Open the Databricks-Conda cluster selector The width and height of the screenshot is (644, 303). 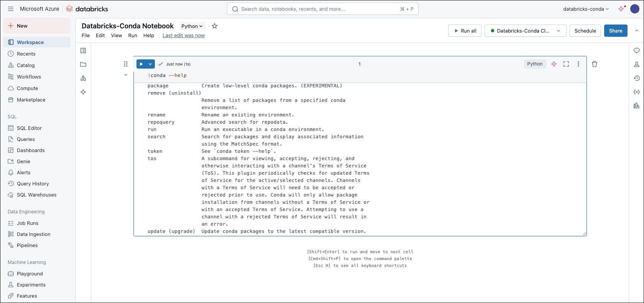[x=526, y=31]
